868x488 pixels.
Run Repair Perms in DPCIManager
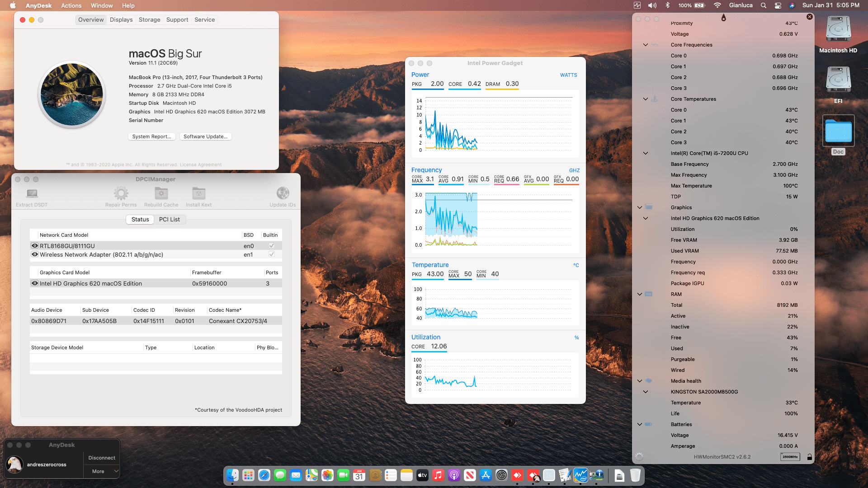click(120, 194)
